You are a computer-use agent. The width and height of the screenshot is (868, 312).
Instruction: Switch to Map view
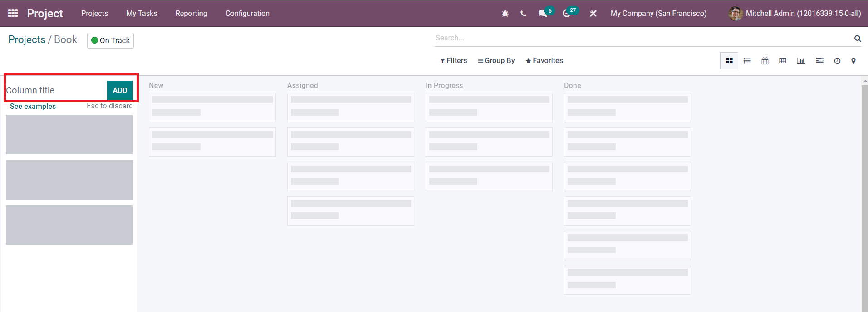pyautogui.click(x=853, y=61)
